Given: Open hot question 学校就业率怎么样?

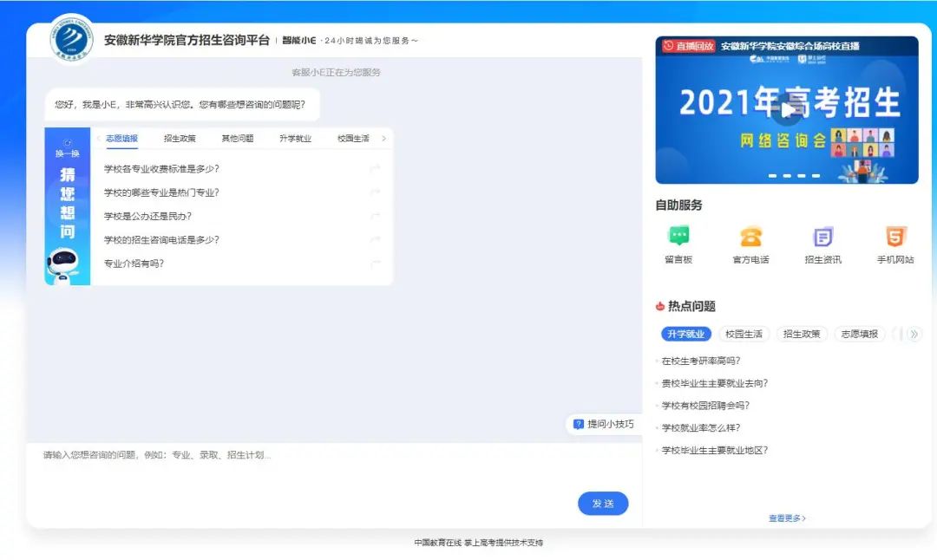Looking at the screenshot, I should [x=701, y=427].
